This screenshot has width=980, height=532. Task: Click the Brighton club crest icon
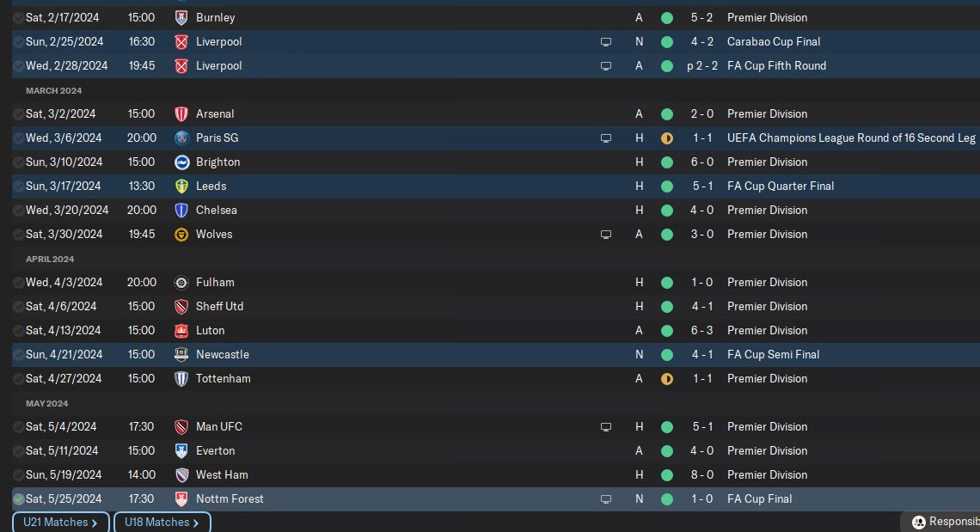pyautogui.click(x=181, y=162)
